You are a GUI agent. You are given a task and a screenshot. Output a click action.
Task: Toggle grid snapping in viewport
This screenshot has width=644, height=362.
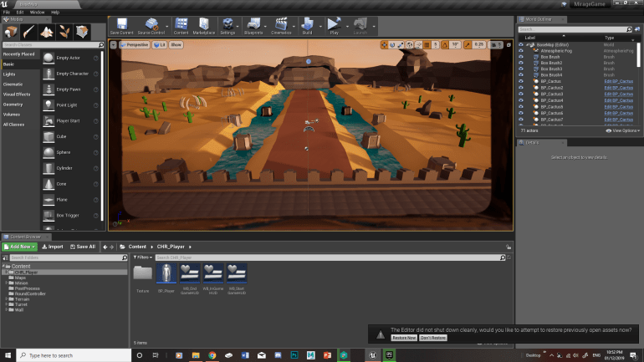pos(427,45)
